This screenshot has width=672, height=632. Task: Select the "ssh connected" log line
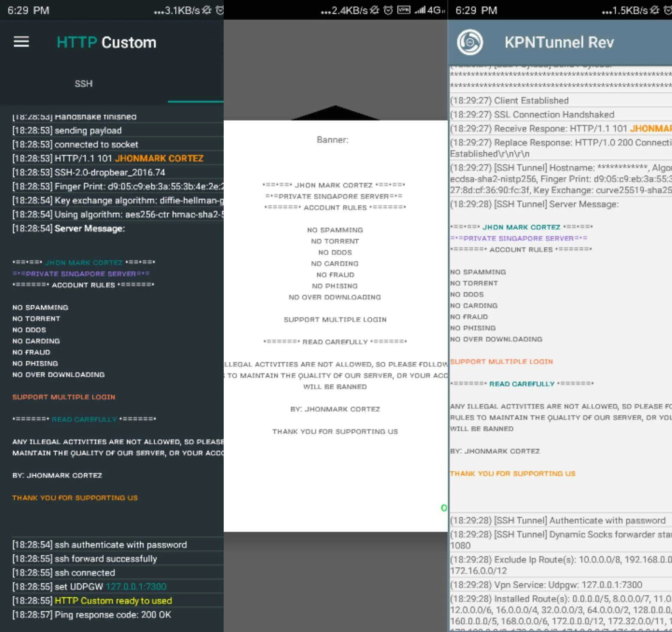118,573
